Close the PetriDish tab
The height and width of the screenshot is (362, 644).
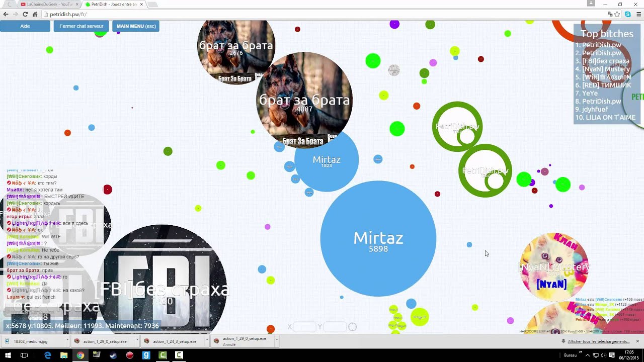pos(141,4)
